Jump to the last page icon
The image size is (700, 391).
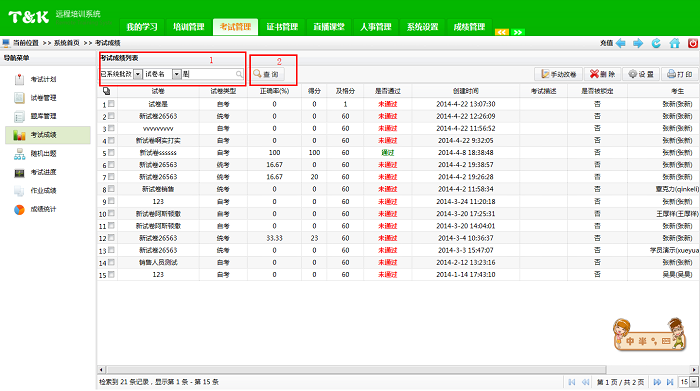pyautogui.click(x=670, y=382)
